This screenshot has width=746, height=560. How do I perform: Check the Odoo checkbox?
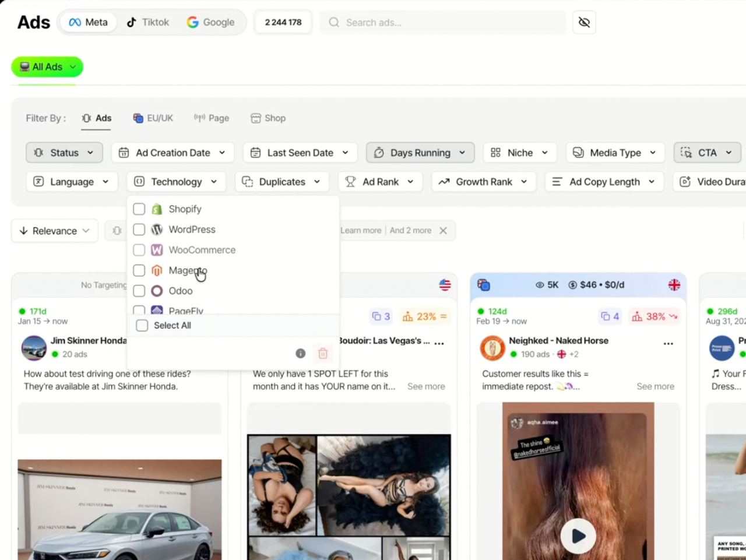[139, 291]
